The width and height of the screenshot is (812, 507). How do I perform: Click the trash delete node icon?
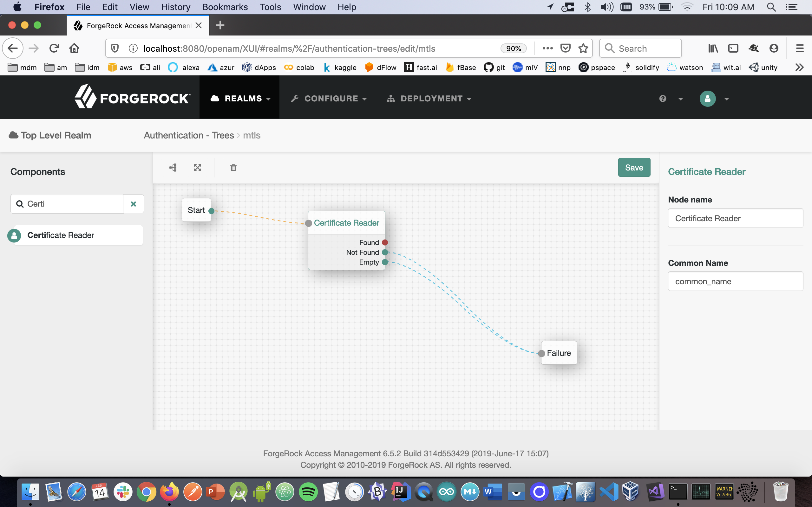233,168
